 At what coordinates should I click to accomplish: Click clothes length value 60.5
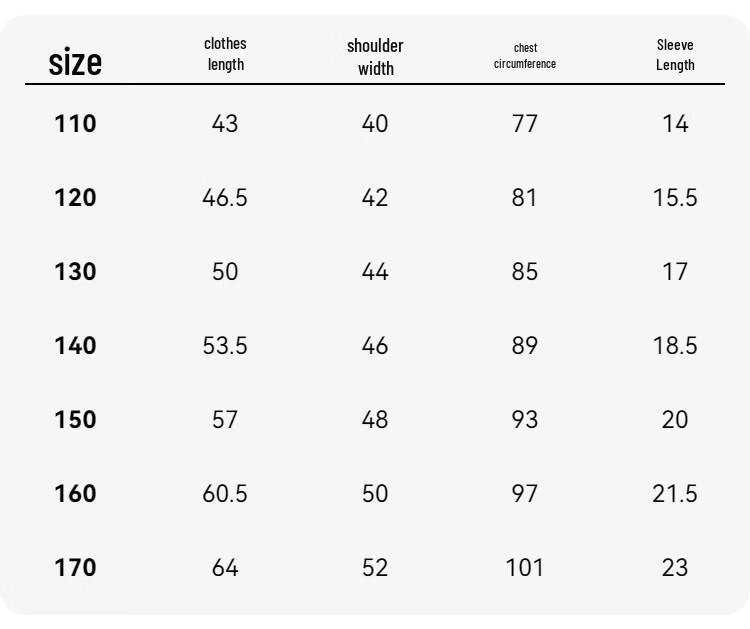225,494
